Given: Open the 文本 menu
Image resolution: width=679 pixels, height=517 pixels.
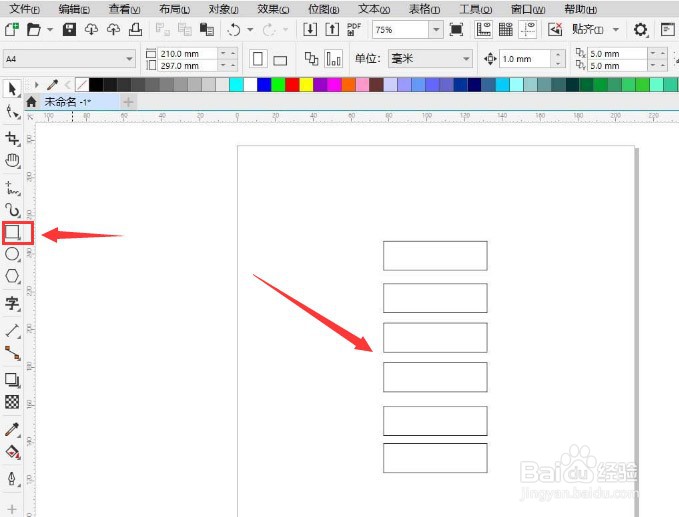Looking at the screenshot, I should (374, 9).
